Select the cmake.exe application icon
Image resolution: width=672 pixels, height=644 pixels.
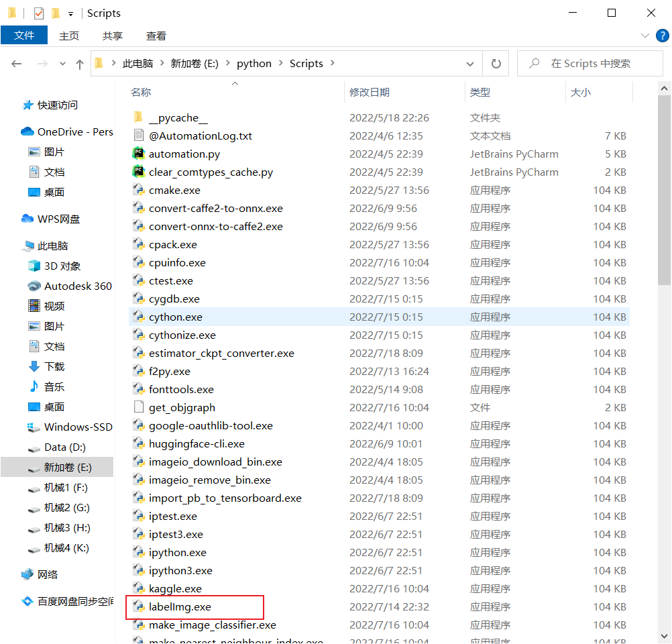point(138,190)
